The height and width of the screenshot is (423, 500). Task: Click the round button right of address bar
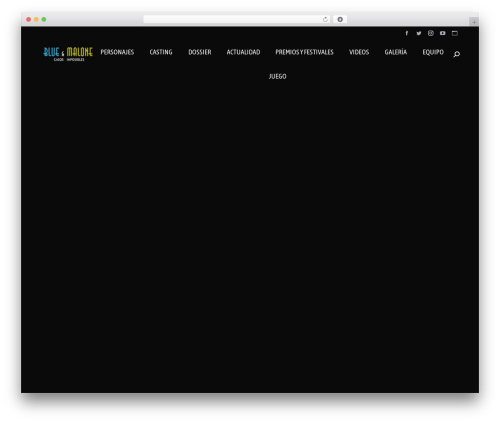coord(340,19)
